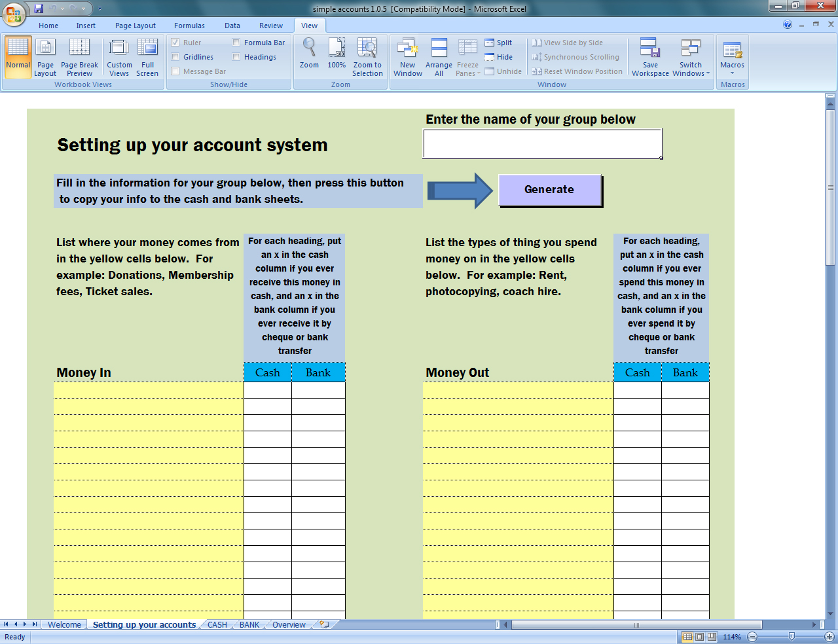
Task: Click the Save icon in Quick Access Toolbar
Action: point(39,9)
